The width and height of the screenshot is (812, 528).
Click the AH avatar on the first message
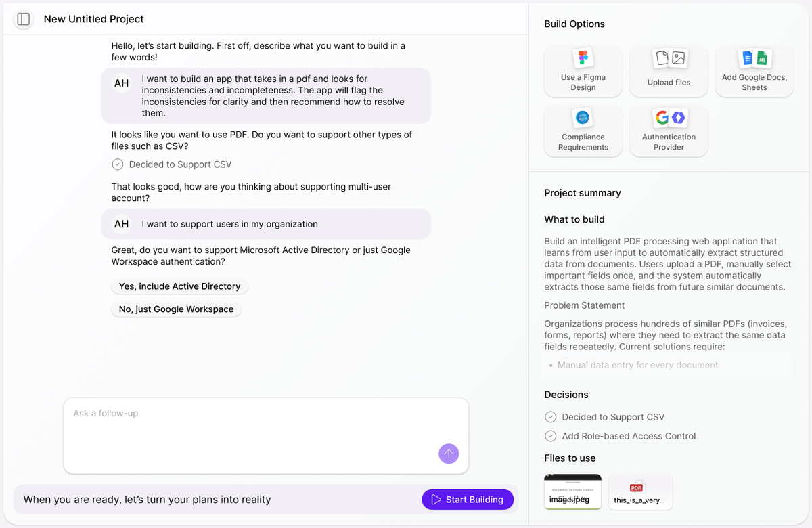[121, 83]
